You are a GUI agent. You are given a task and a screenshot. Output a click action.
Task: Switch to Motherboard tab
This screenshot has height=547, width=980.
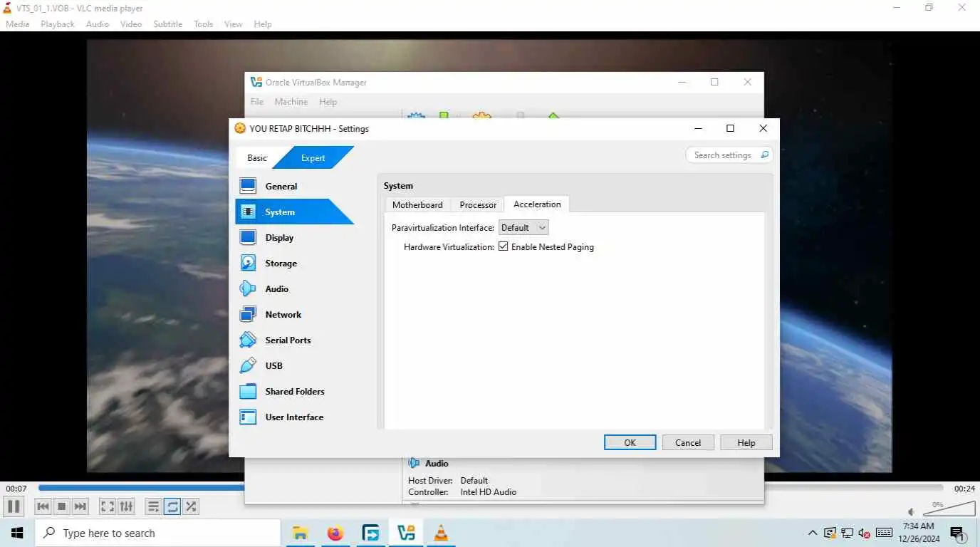pyautogui.click(x=417, y=205)
